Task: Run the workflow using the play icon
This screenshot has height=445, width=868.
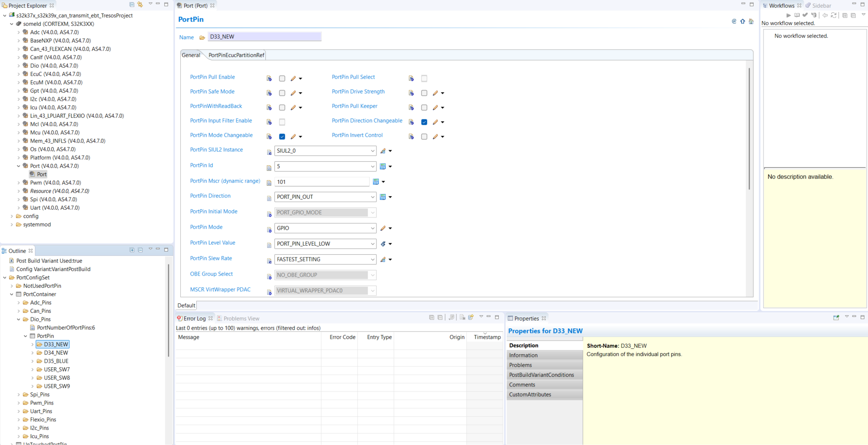Action: (789, 15)
